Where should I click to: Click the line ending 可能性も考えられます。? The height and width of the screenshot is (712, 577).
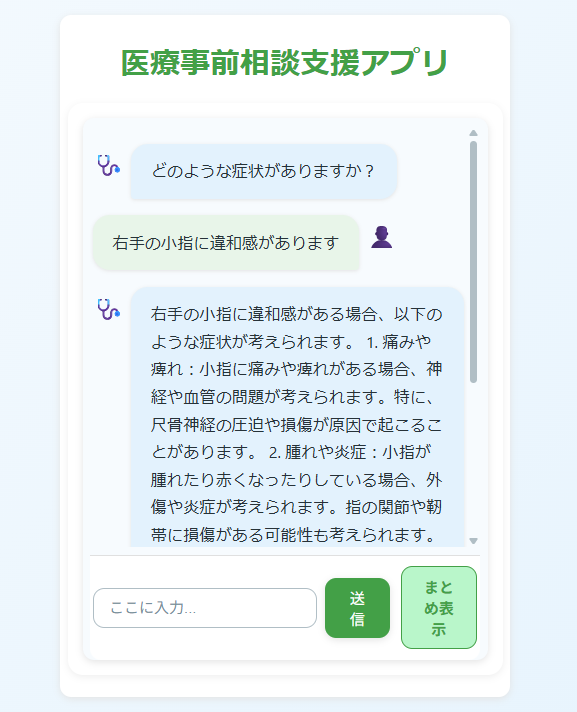294,535
